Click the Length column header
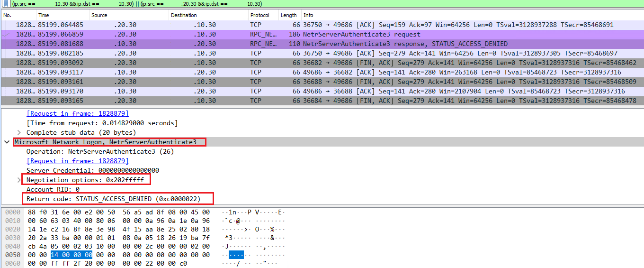This screenshot has width=644, height=268. (289, 15)
